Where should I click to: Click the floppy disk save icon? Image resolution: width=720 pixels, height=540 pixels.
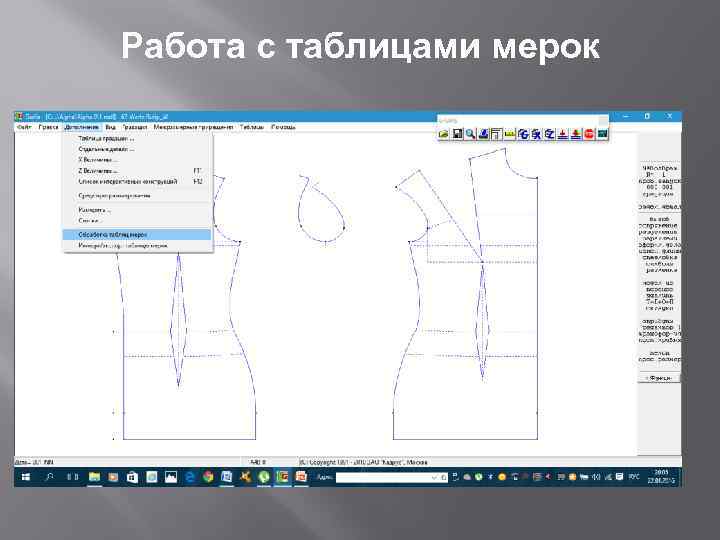[x=457, y=134]
